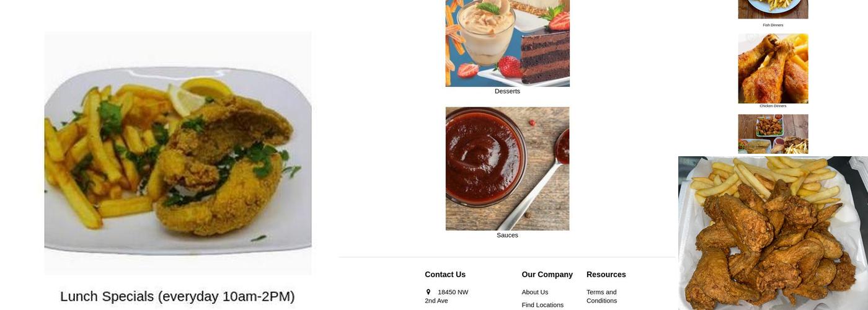This screenshot has height=310, width=868.
Task: Click the map pin icon beside the address
Action: pyautogui.click(x=428, y=292)
